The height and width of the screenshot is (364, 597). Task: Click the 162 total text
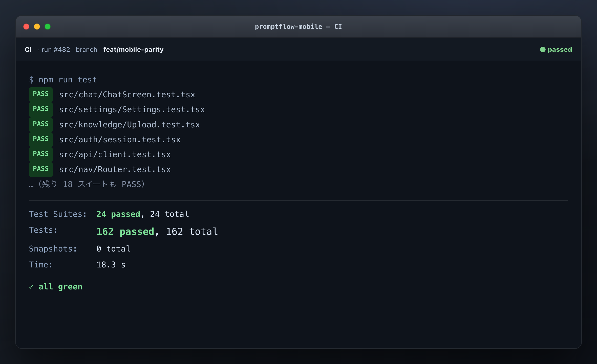click(x=192, y=232)
